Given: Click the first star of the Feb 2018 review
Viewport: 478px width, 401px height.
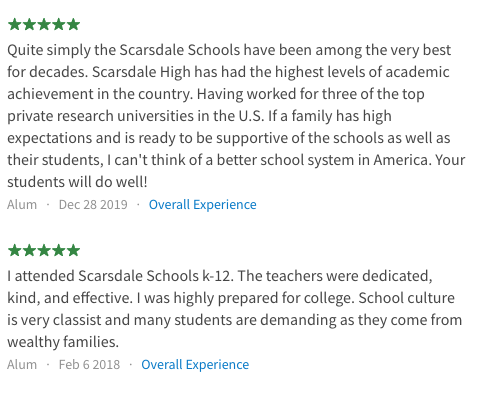Looking at the screenshot, I should [x=14, y=250].
